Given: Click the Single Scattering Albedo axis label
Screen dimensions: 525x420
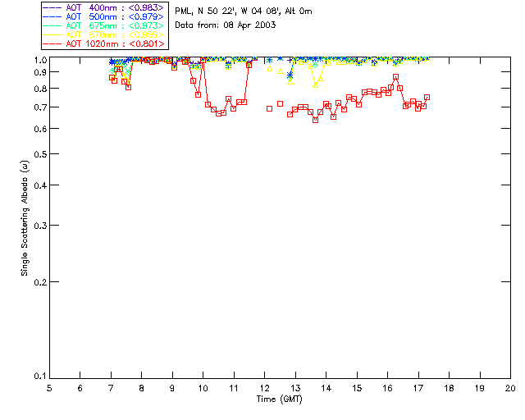Looking at the screenshot, I should 25,218.
